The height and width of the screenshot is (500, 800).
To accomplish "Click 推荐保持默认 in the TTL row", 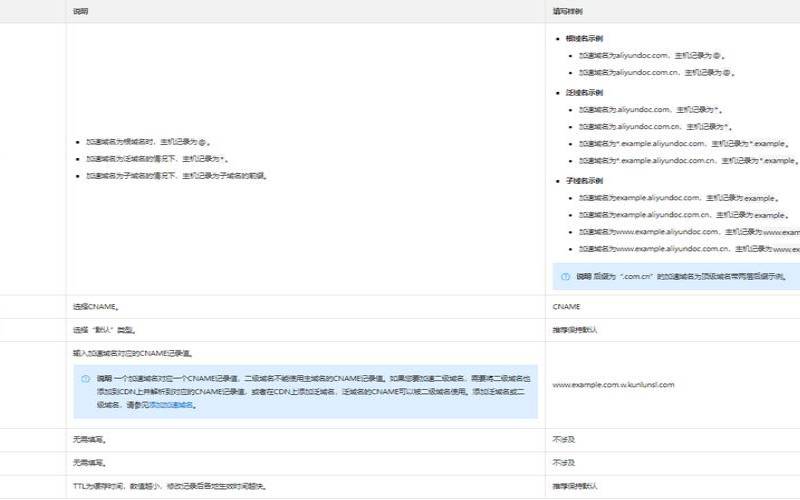I will tap(575, 486).
